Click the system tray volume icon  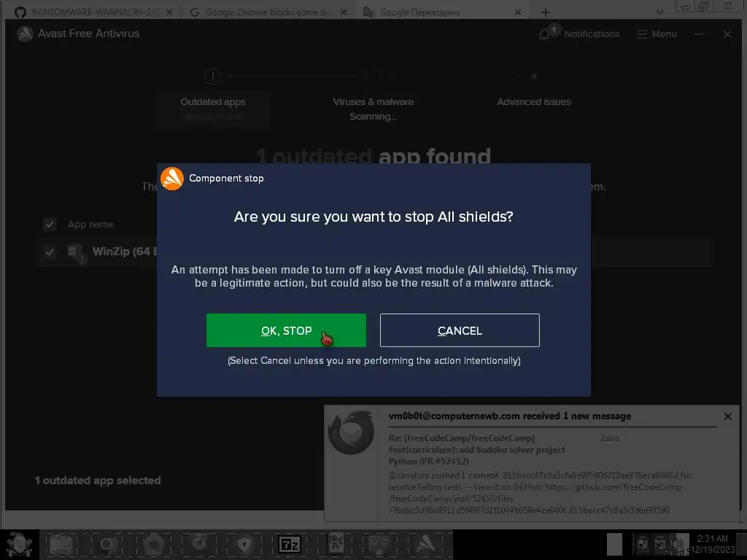pyautogui.click(x=676, y=544)
